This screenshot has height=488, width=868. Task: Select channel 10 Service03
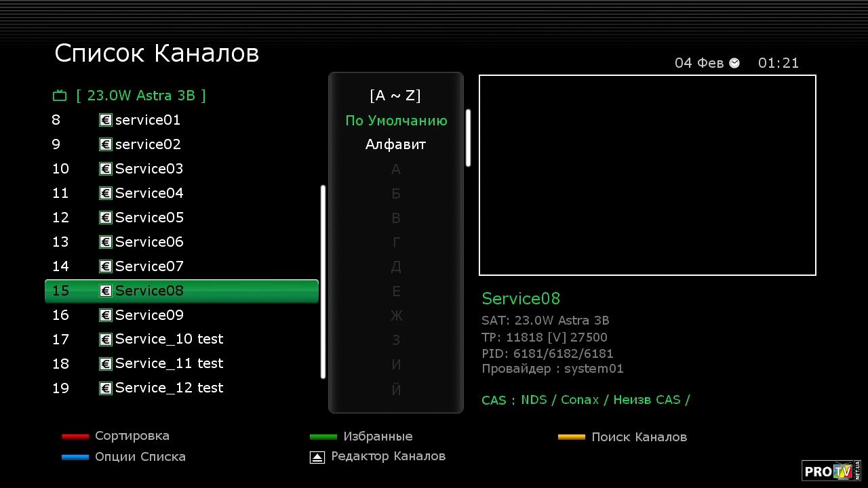(149, 169)
